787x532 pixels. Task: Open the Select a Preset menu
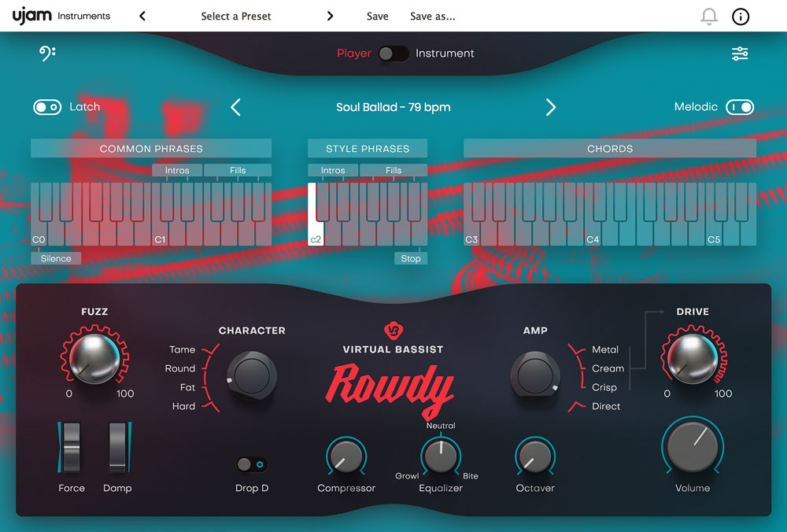click(236, 16)
